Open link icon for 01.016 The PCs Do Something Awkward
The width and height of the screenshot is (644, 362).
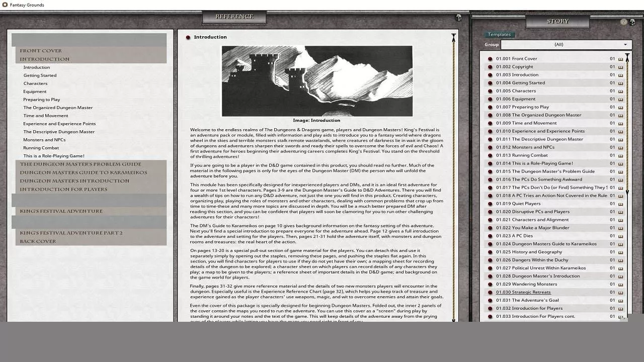(x=490, y=179)
